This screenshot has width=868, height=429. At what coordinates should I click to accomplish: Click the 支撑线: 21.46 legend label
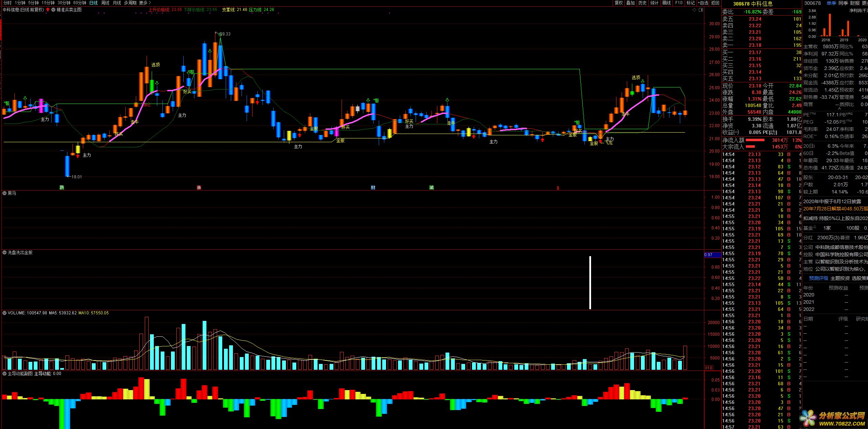click(x=235, y=10)
